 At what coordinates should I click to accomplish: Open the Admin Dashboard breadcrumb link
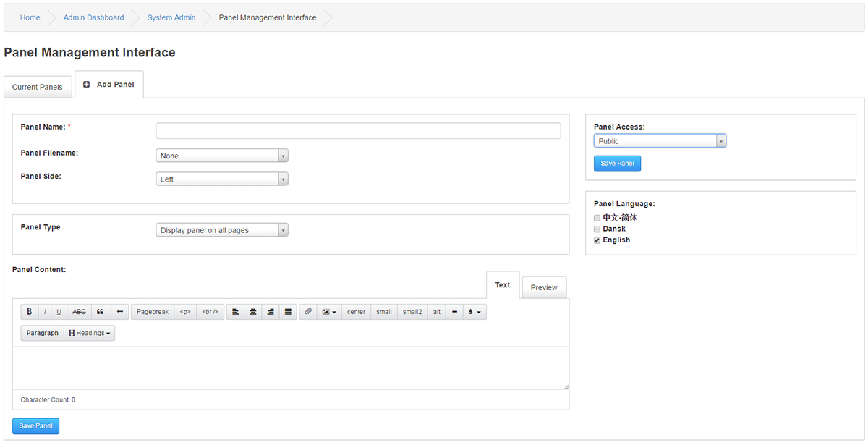pos(93,17)
